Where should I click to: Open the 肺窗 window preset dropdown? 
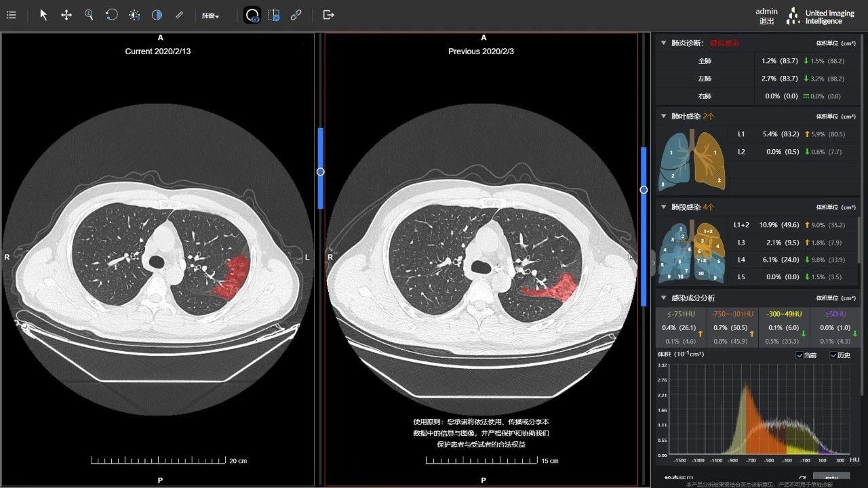(210, 16)
